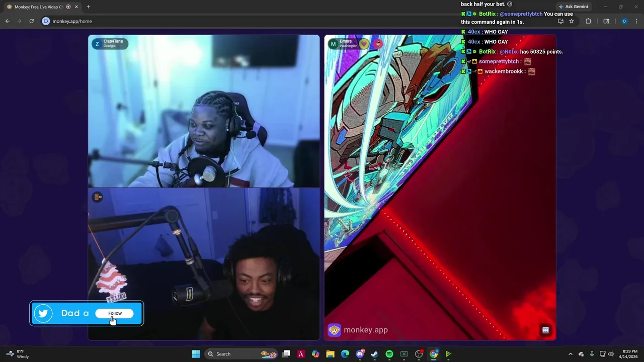Click the M avatar of Bmore

pyautogui.click(x=333, y=44)
